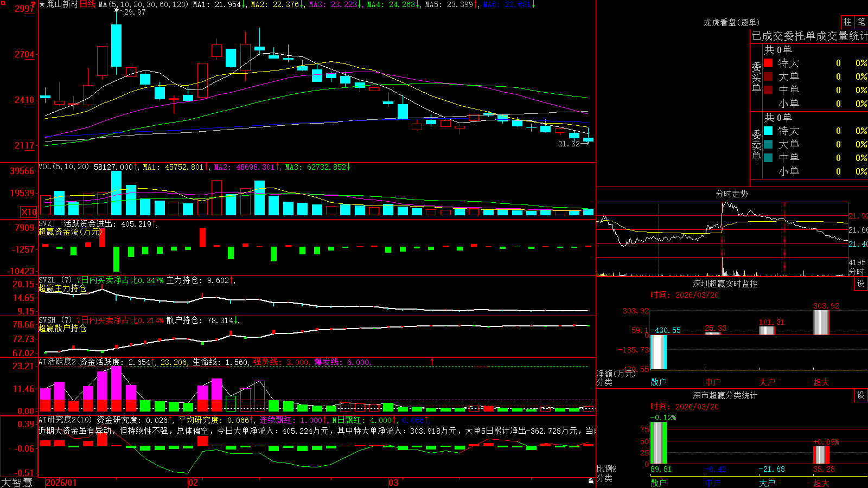The width and height of the screenshot is (868, 488).
Task: Click 委买单 section label
Action: click(x=756, y=77)
